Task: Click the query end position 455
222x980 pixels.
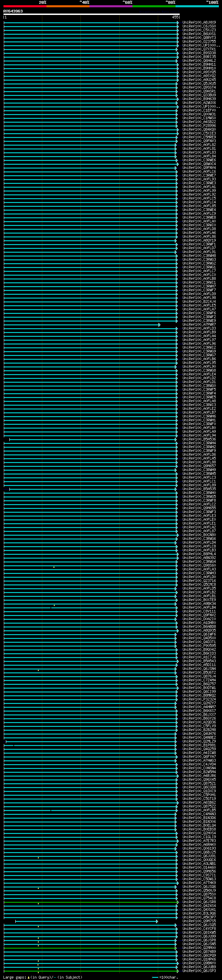Action: (x=175, y=17)
